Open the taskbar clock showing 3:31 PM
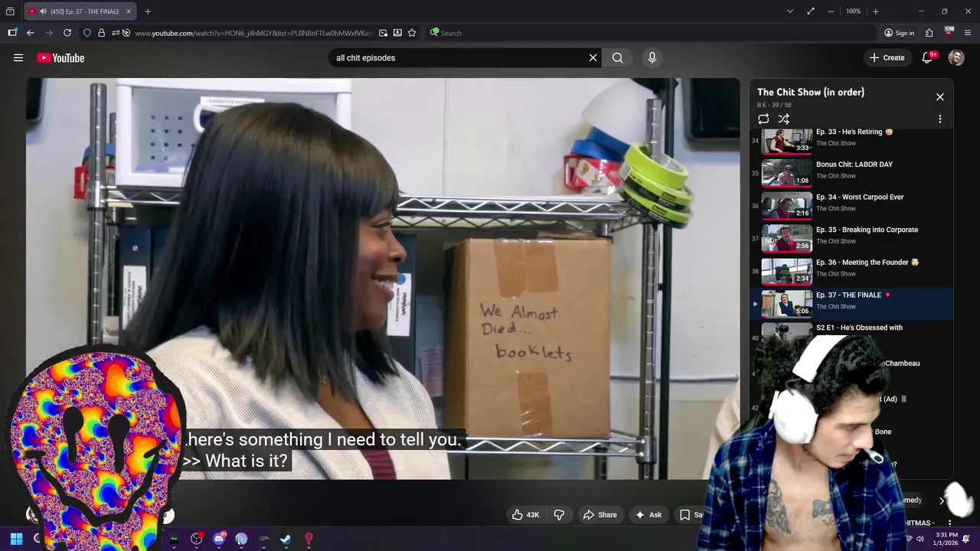Image resolution: width=980 pixels, height=551 pixels. (x=946, y=539)
